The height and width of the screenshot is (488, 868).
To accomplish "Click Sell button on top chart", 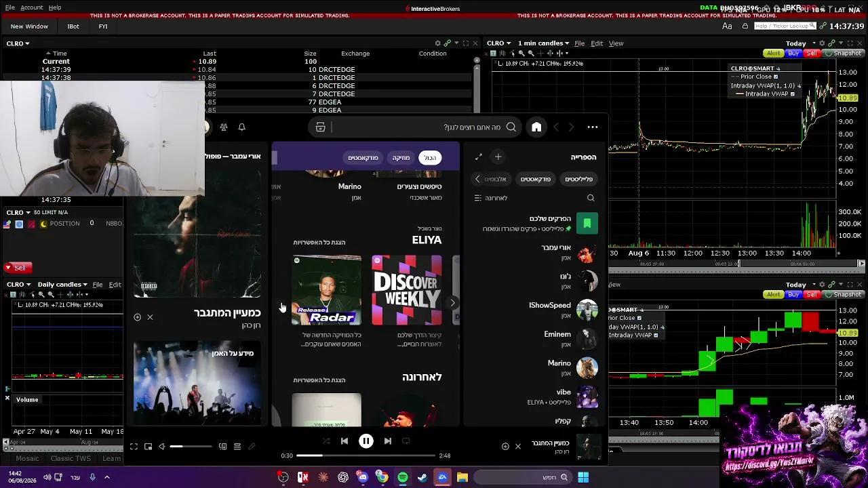I will [x=812, y=54].
